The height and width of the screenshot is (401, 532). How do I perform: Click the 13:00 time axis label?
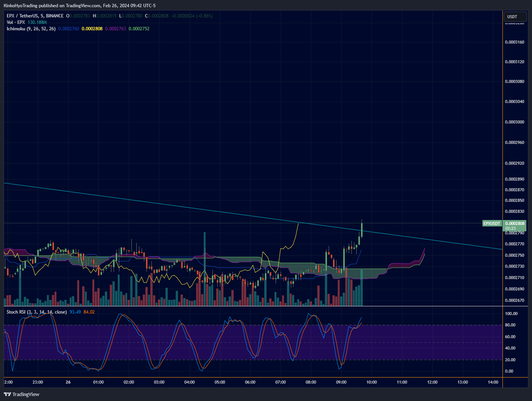pyautogui.click(x=463, y=382)
